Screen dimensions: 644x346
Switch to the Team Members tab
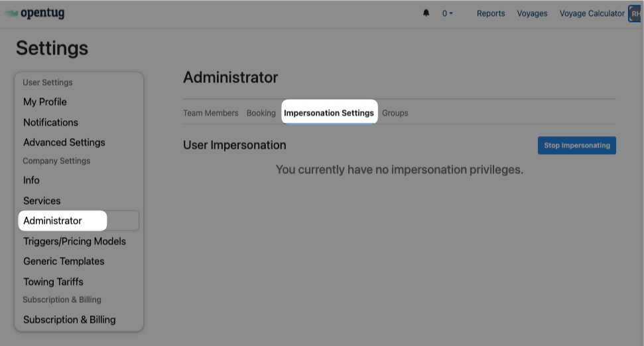[210, 113]
